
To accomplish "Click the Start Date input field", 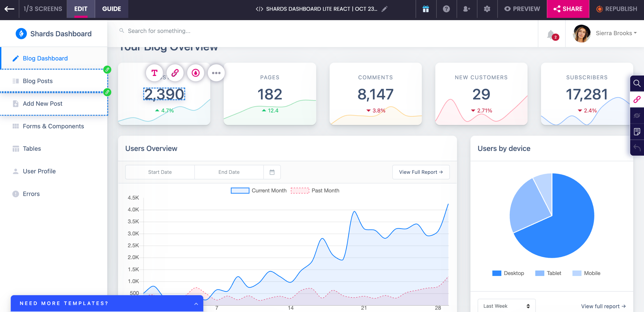I will click(160, 172).
